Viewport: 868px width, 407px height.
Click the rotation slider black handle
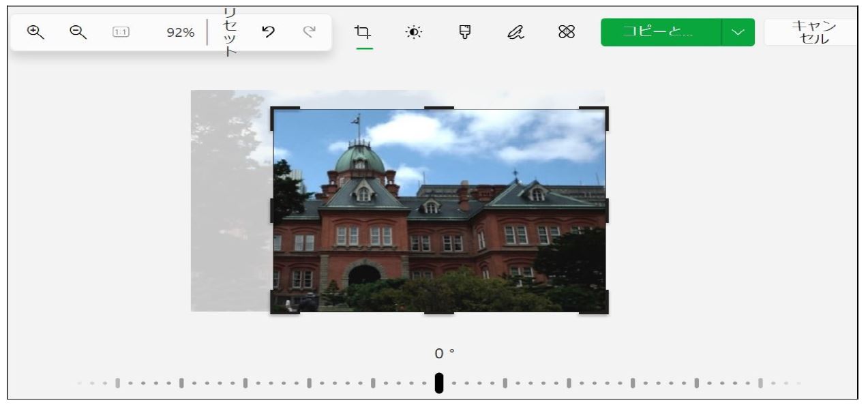tap(439, 383)
